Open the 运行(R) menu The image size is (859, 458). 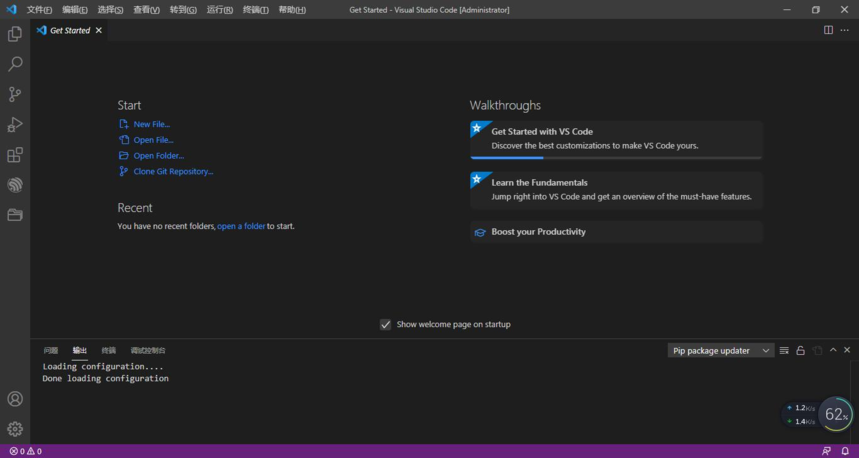tap(220, 10)
